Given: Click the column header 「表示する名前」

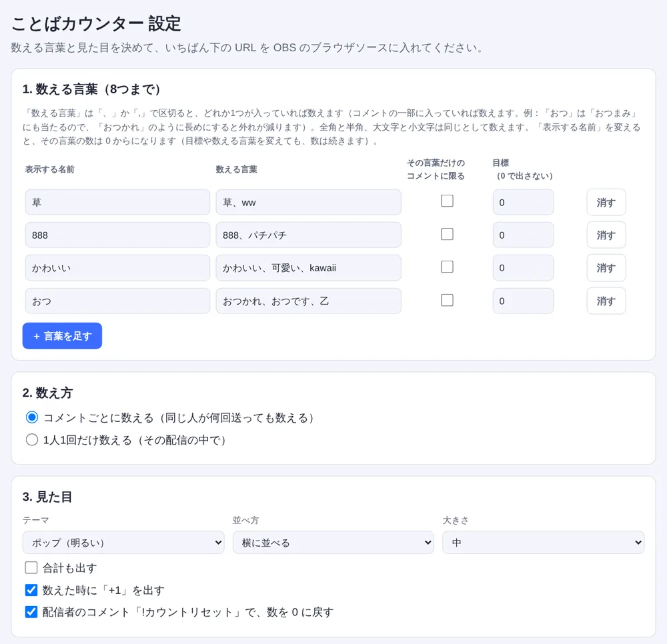Looking at the screenshot, I should tap(50, 169).
